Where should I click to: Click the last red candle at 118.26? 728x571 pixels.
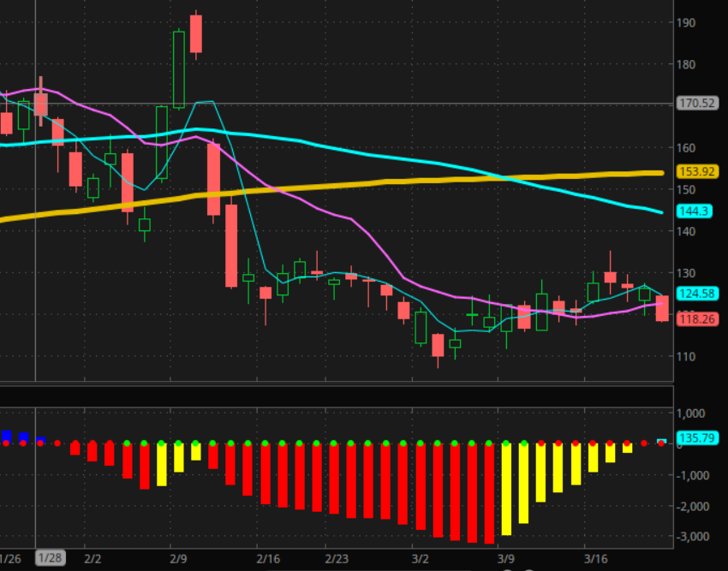click(x=662, y=308)
